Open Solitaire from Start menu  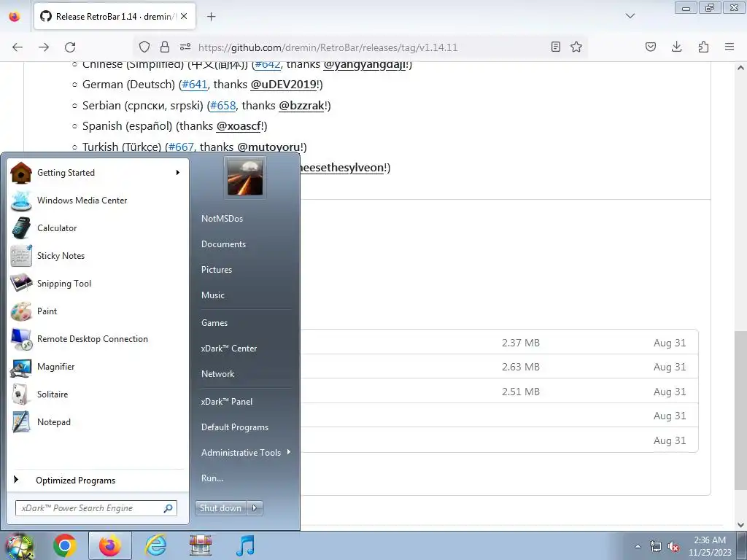(x=98, y=394)
